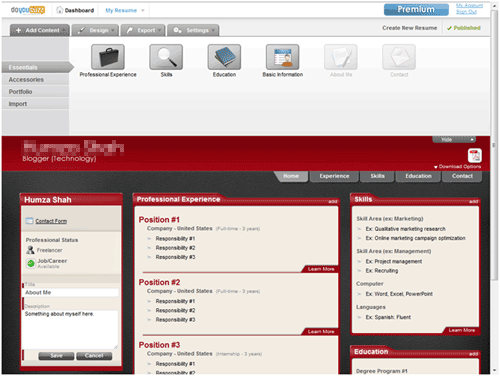This screenshot has width=500, height=376.
Task: Click the description text area
Action: tap(71, 329)
